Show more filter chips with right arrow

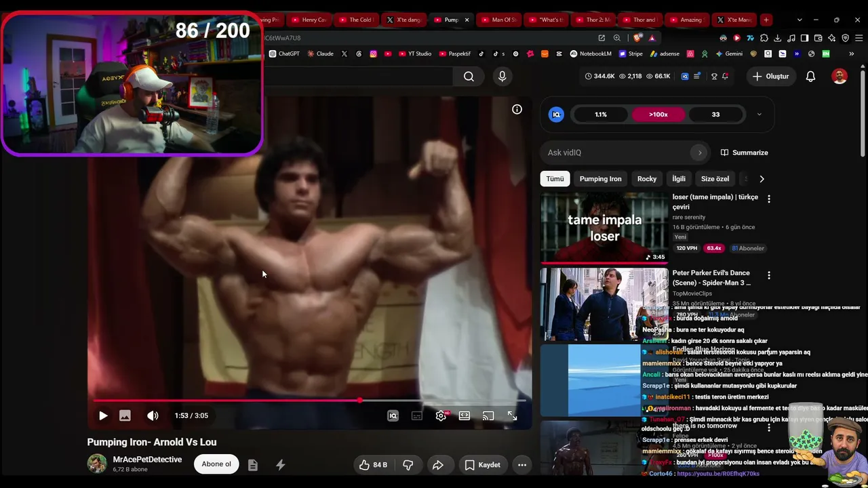tap(762, 179)
